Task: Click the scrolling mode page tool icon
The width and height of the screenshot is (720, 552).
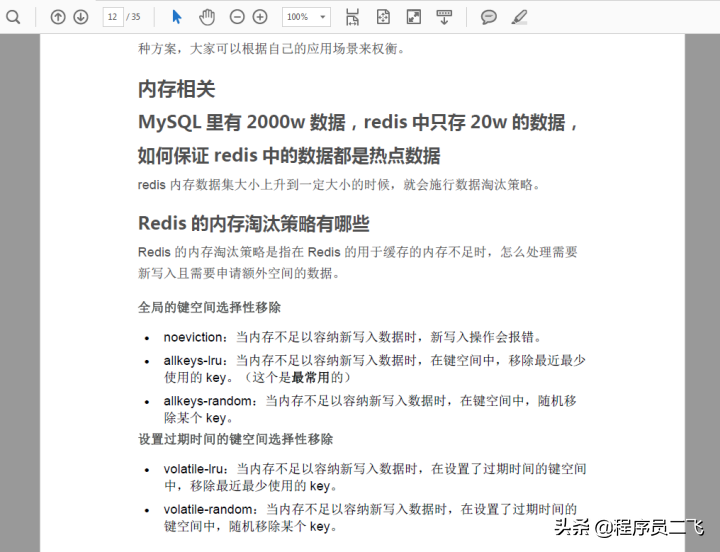Action: pos(352,17)
